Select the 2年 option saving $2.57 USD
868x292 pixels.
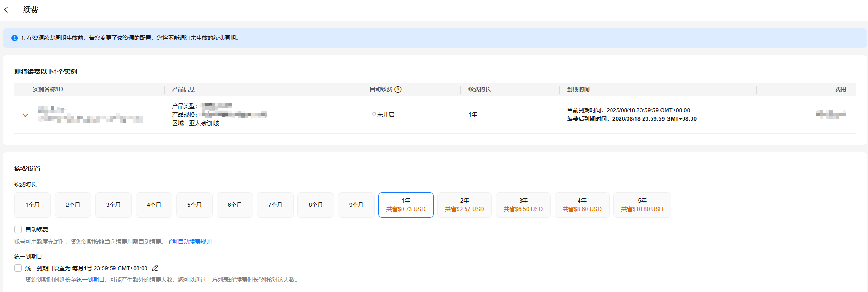(465, 205)
